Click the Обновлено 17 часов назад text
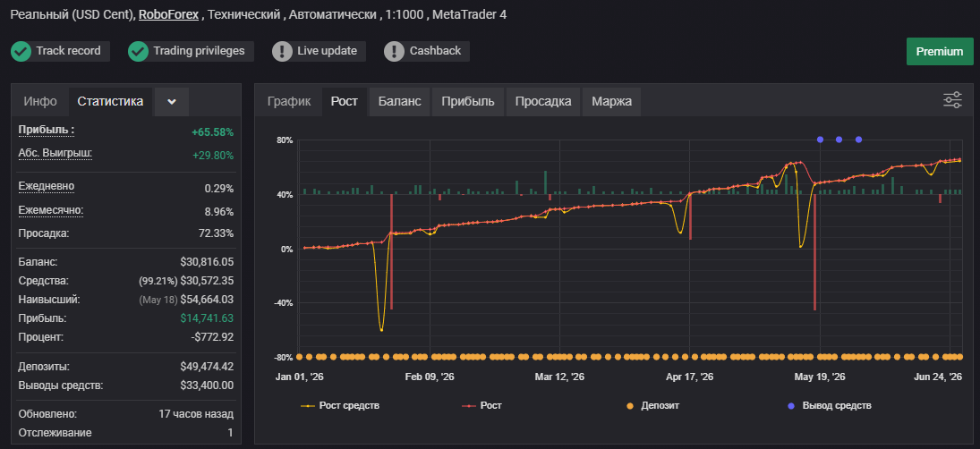Screen dimensions: 980x449 click(x=196, y=414)
